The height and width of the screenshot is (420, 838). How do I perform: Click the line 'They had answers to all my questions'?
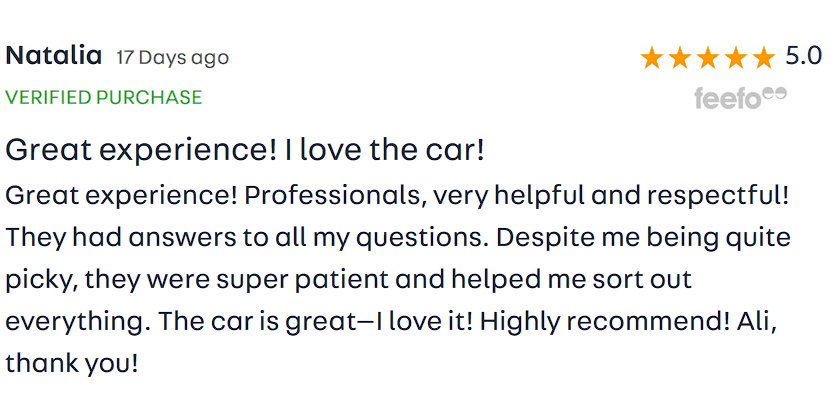click(250, 239)
